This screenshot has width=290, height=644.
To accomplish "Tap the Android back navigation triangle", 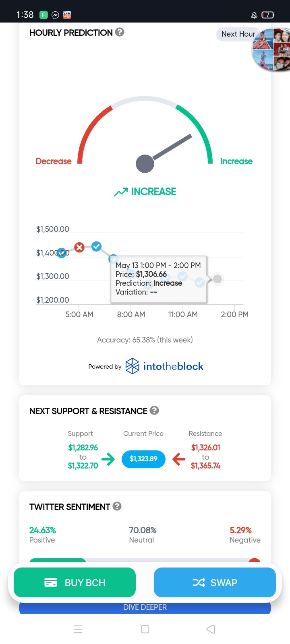I will tap(211, 629).
